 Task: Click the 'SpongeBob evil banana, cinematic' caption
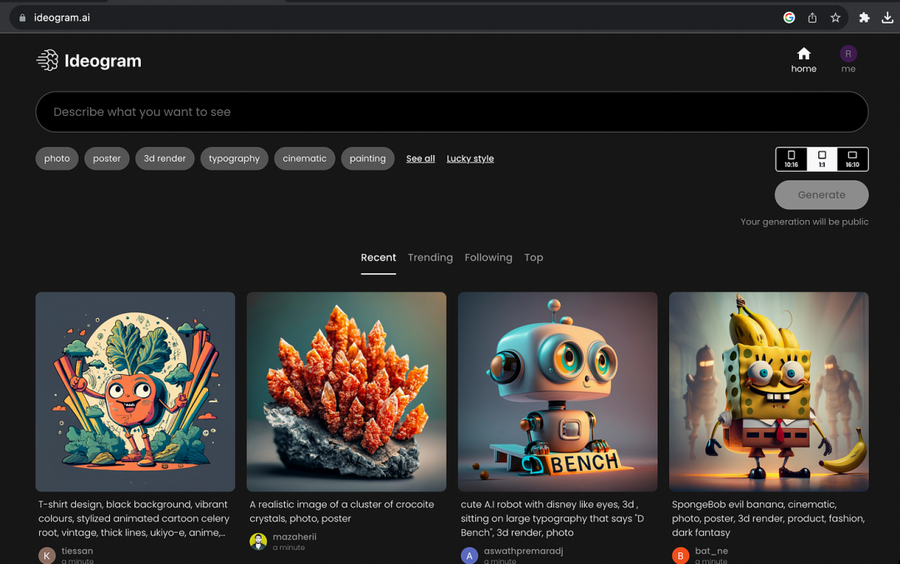[x=768, y=519]
